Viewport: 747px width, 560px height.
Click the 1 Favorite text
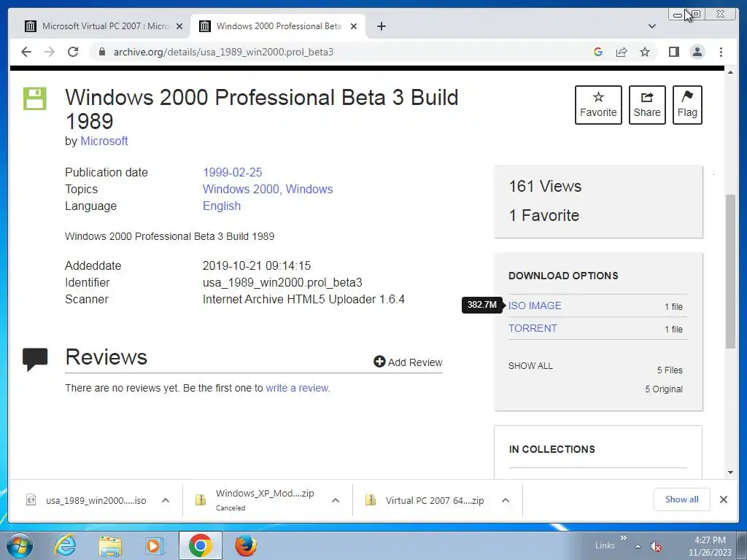[544, 215]
